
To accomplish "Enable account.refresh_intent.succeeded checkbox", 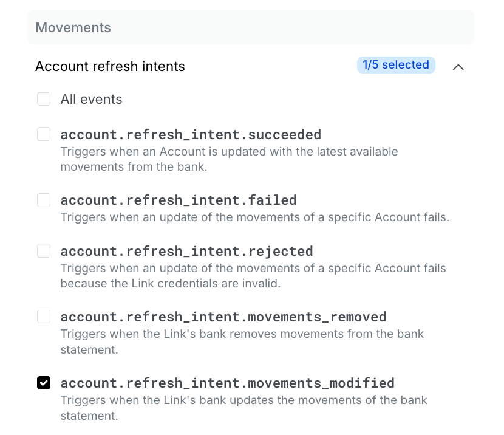I will [x=44, y=134].
